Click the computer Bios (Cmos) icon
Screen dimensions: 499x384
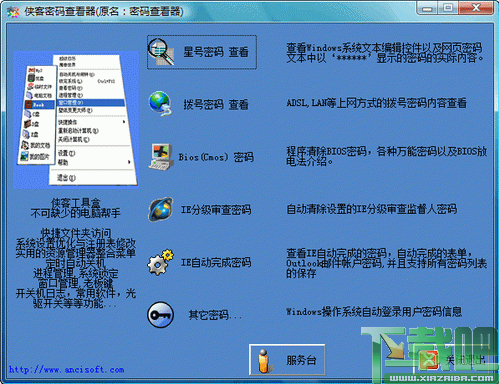tap(161, 157)
